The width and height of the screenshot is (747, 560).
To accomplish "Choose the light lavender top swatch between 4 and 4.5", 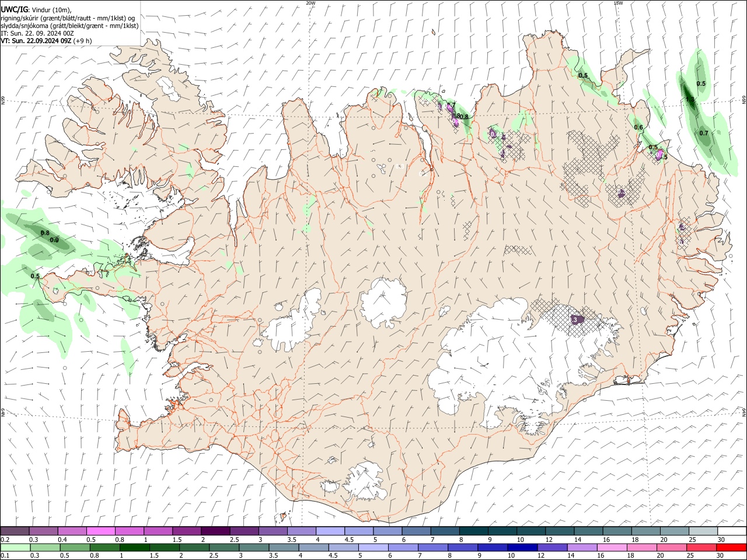I will pos(330,531).
